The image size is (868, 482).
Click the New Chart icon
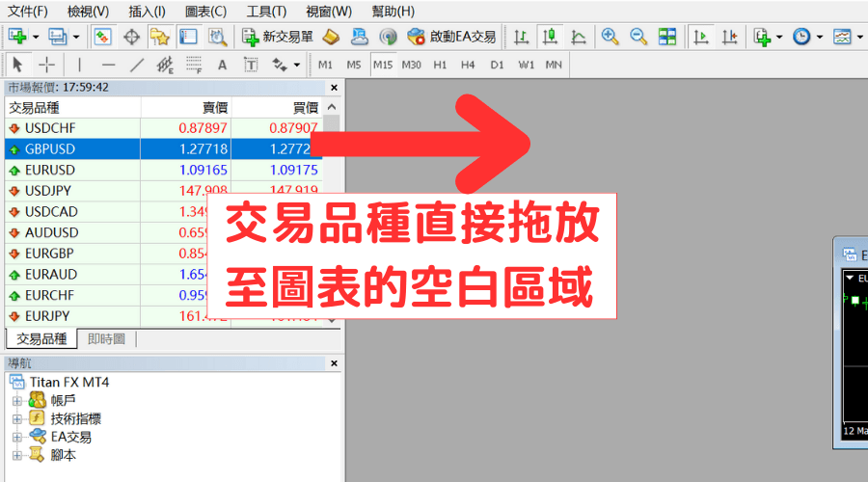pos(17,37)
